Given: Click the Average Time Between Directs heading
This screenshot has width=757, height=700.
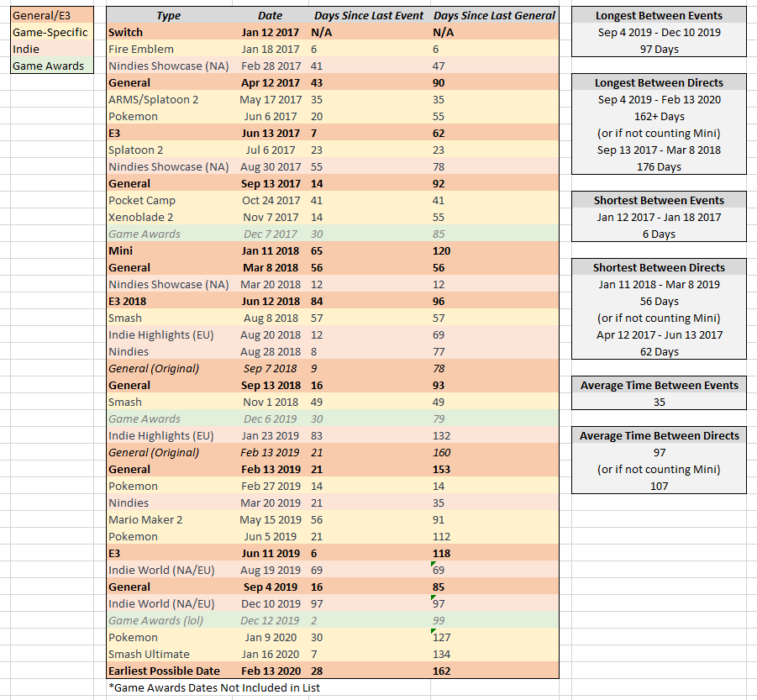Looking at the screenshot, I should (x=659, y=435).
